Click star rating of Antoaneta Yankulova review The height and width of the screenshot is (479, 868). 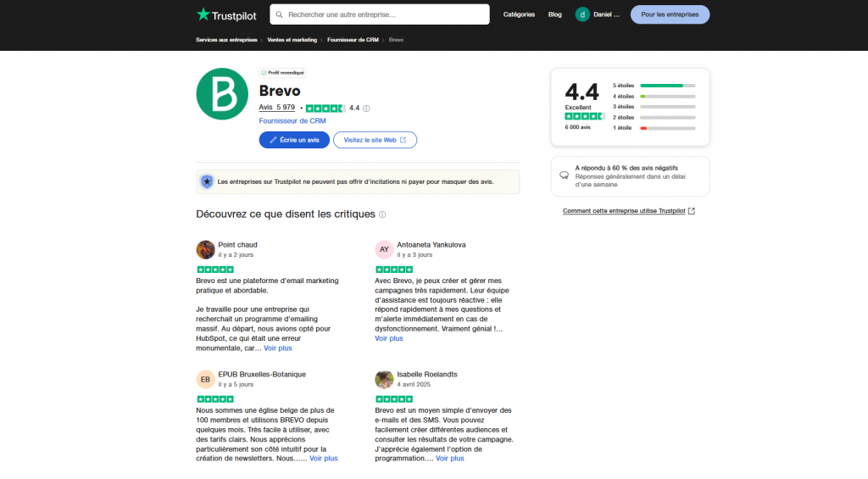[394, 270]
